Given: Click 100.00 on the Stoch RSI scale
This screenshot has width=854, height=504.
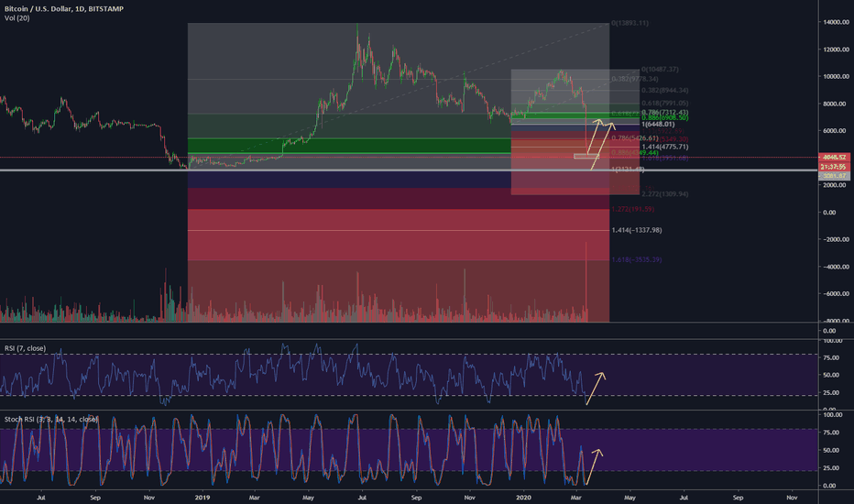Looking at the screenshot, I should [x=831, y=414].
